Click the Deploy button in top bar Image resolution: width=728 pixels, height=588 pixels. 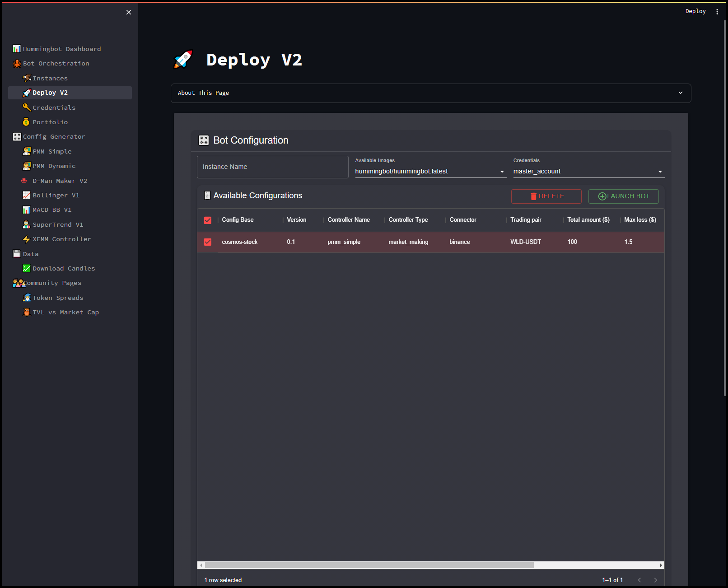coord(695,11)
